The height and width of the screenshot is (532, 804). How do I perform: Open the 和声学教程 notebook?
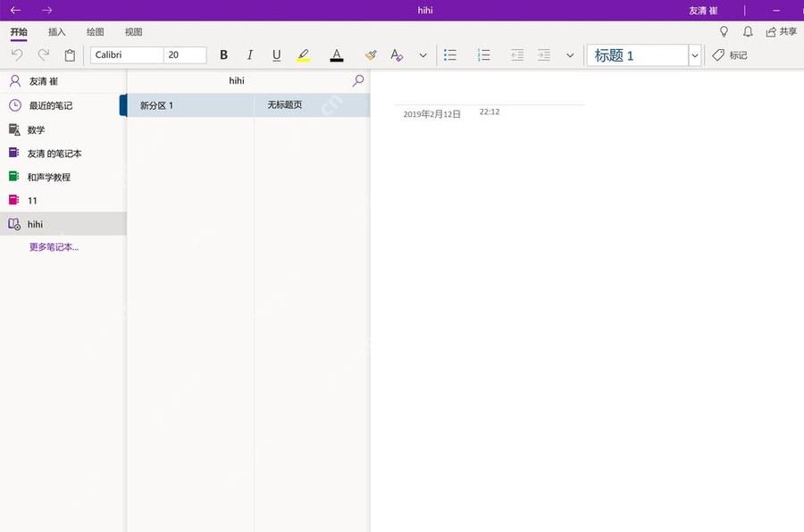click(63, 177)
